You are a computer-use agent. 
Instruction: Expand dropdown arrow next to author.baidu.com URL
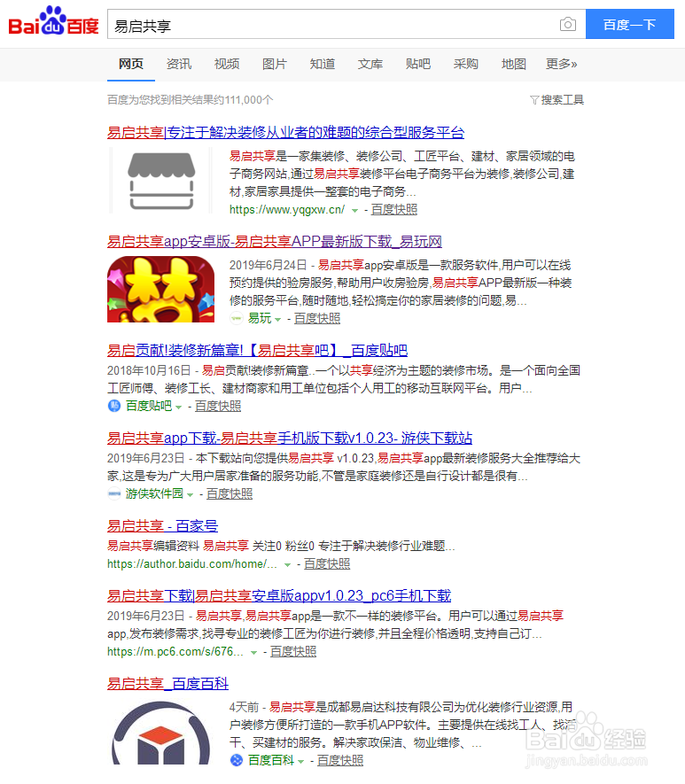click(x=287, y=565)
